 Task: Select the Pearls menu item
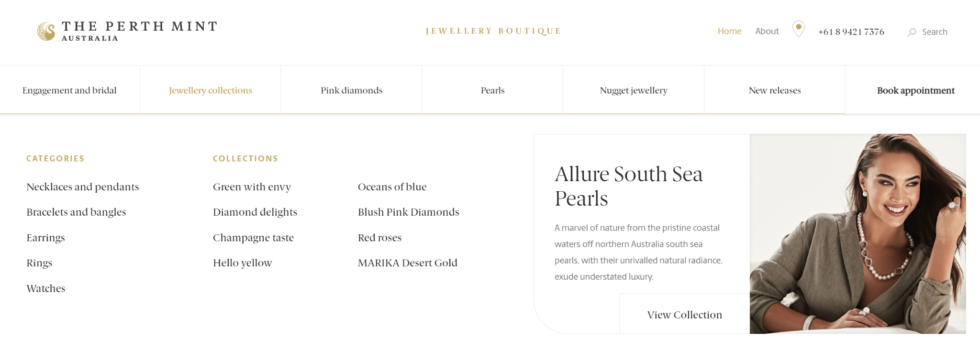492,90
